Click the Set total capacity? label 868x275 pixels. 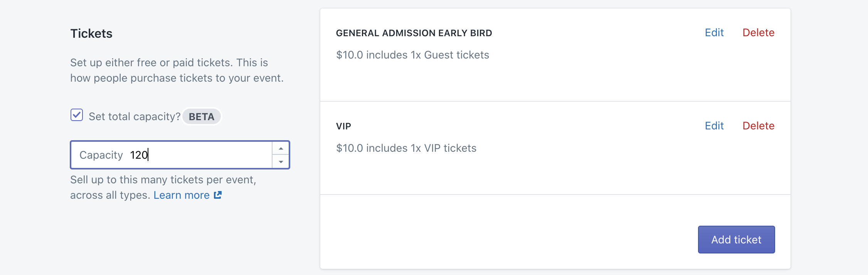(x=135, y=117)
